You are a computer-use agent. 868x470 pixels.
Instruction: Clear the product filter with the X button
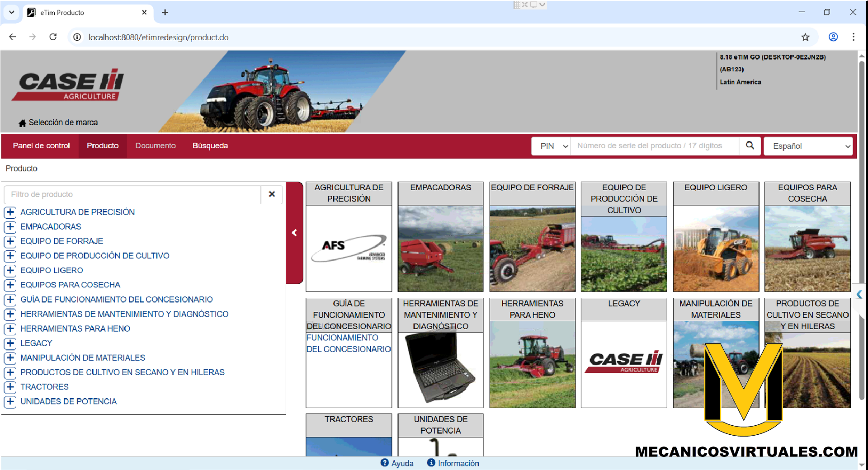point(272,194)
